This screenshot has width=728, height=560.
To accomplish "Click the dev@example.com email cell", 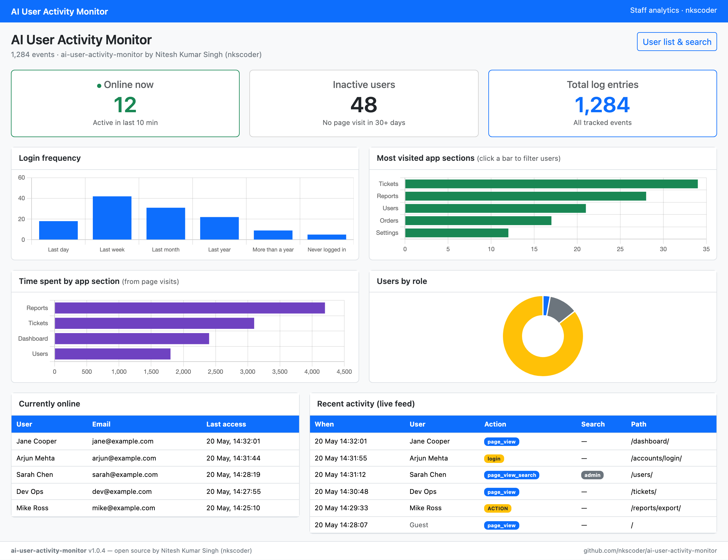I will pos(122,491).
